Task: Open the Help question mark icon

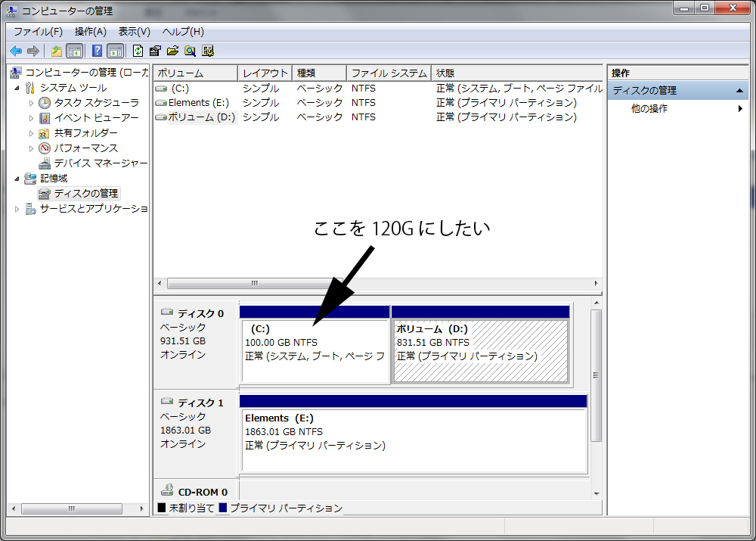Action: click(x=97, y=51)
